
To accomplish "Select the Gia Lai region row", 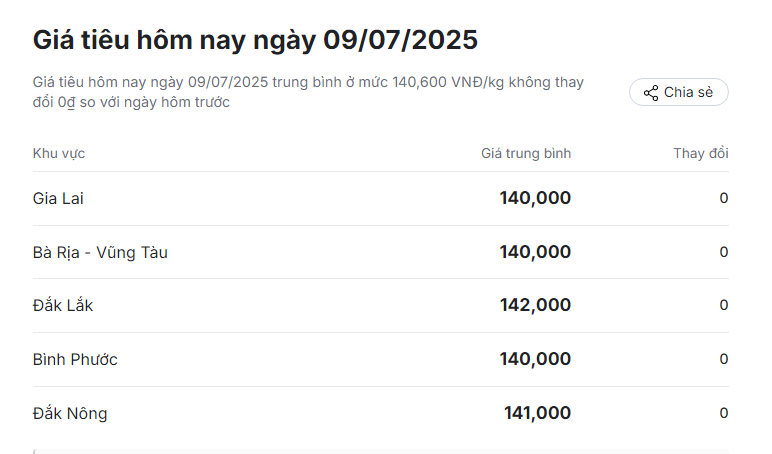I will 381,198.
